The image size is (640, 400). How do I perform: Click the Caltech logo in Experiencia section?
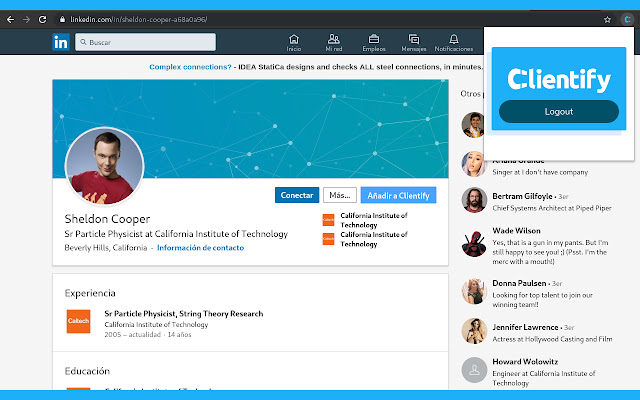click(x=78, y=321)
